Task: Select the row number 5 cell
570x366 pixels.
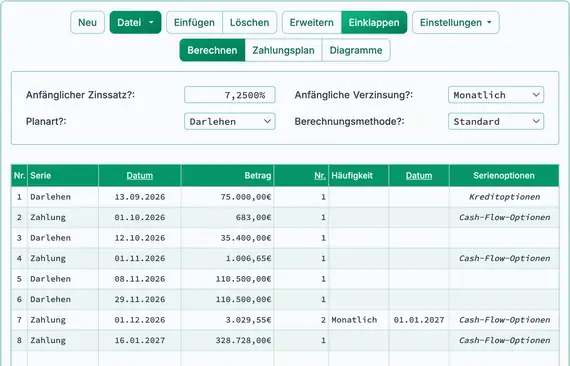Action: coord(19,279)
